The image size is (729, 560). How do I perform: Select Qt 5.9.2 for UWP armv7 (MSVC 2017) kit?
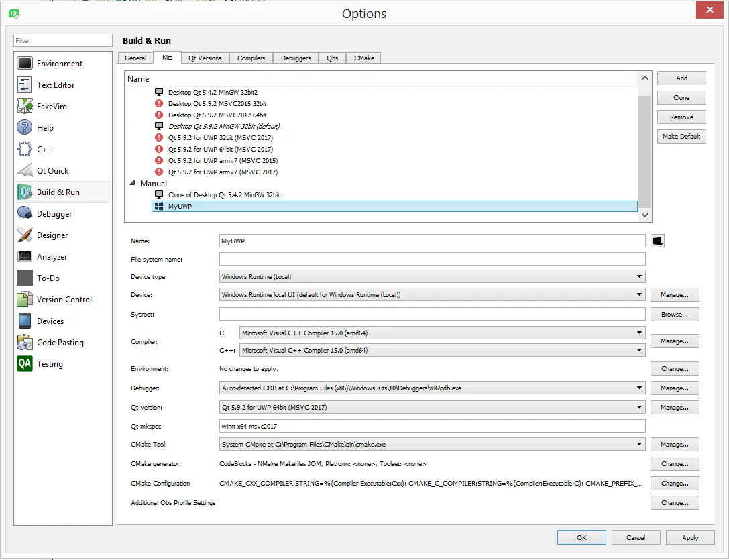click(x=223, y=172)
